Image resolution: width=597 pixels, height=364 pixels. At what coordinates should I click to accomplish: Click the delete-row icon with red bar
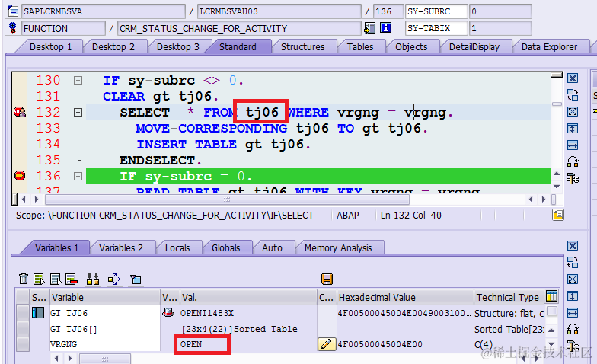point(72,279)
